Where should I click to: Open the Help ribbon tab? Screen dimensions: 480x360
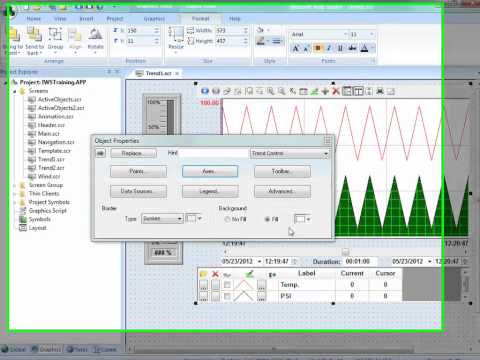point(235,19)
